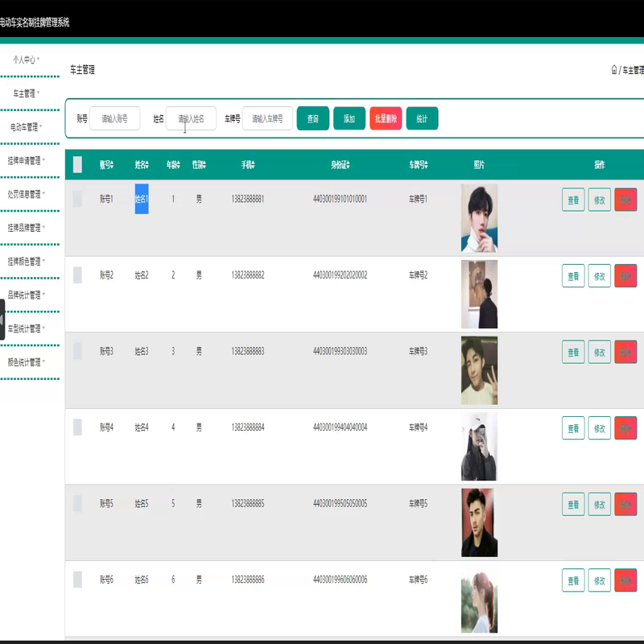The image size is (644, 644).
Task: Sort the table by 手机 column
Action: [248, 165]
